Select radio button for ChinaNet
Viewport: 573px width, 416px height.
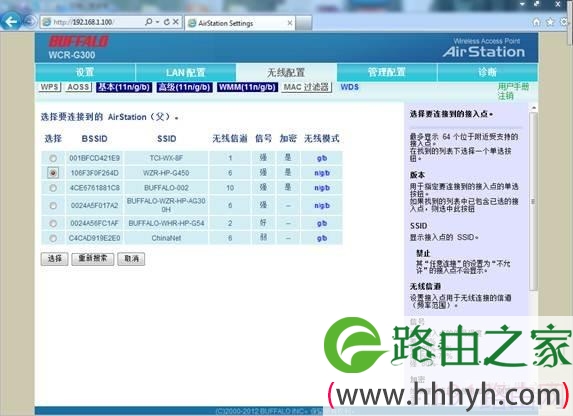click(53, 238)
